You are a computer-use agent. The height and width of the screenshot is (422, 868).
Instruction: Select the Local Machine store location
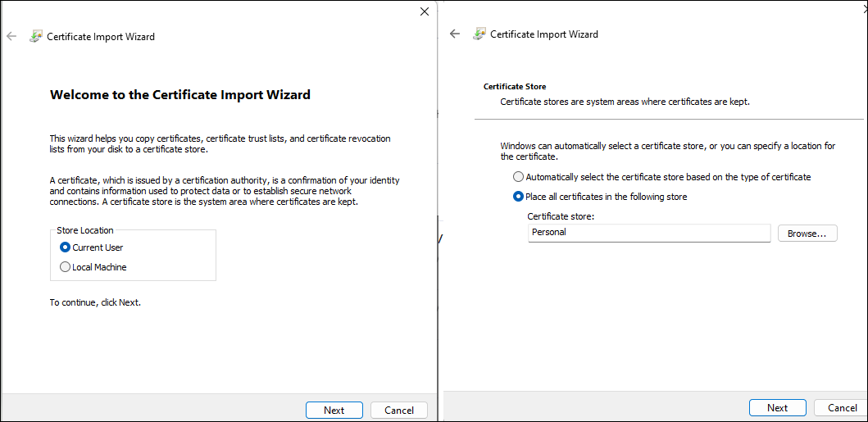coord(66,267)
